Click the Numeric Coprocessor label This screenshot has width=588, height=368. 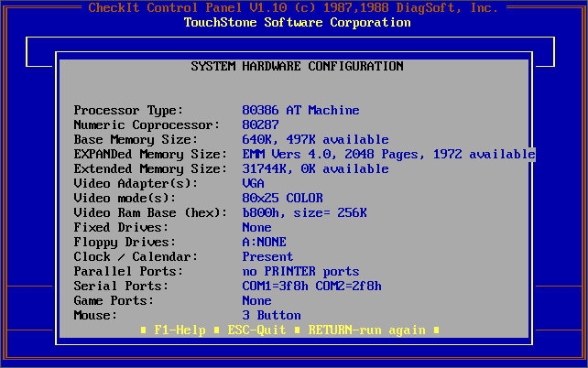[147, 124]
